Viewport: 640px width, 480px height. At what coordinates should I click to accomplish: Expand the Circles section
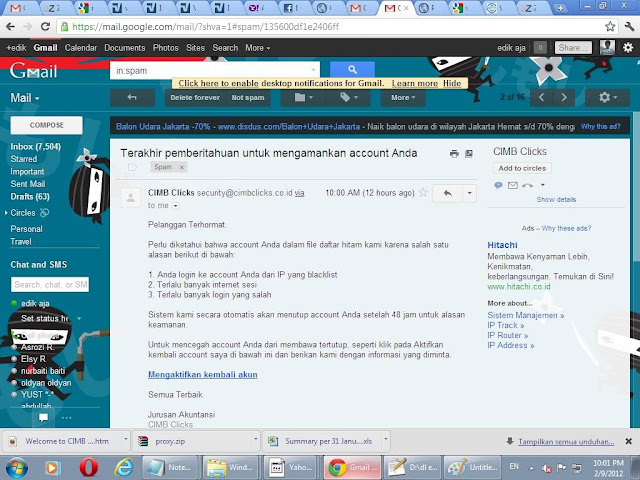pyautogui.click(x=6, y=213)
